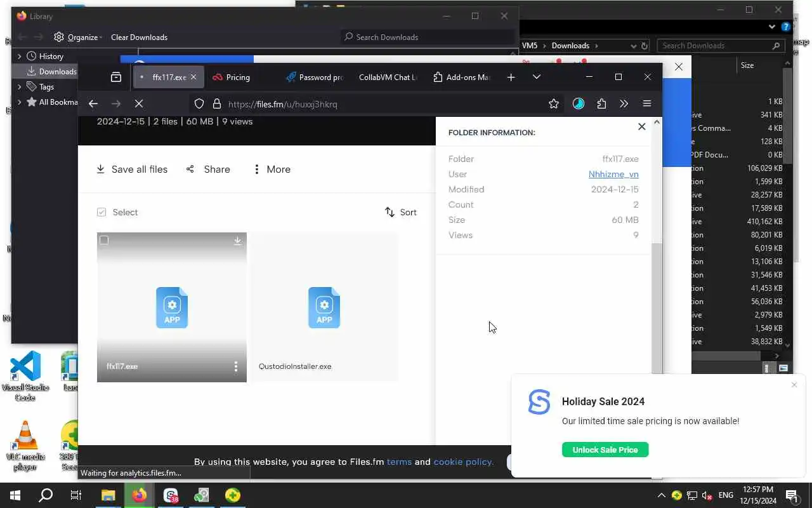
Task: Open a new tab with plus button
Action: pos(511,77)
